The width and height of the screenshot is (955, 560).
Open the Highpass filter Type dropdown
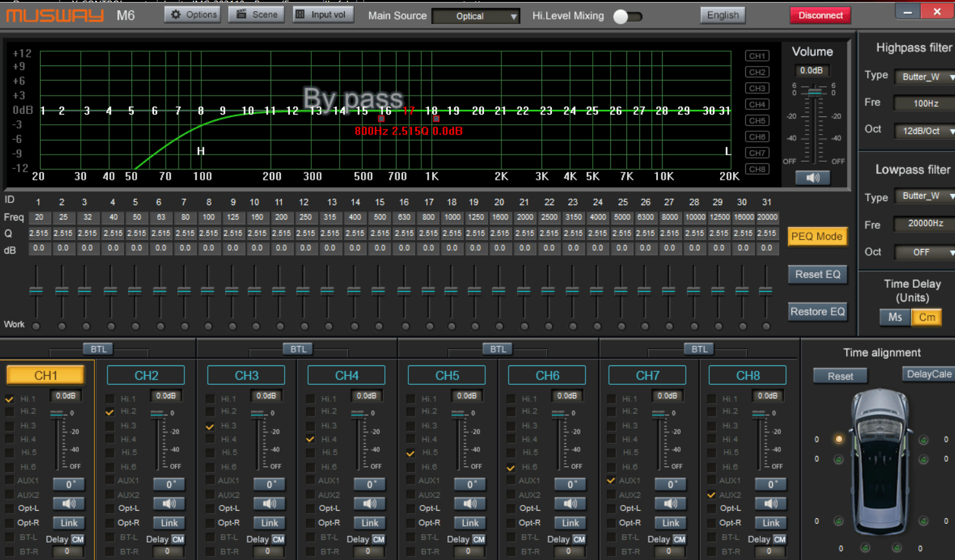(926, 76)
